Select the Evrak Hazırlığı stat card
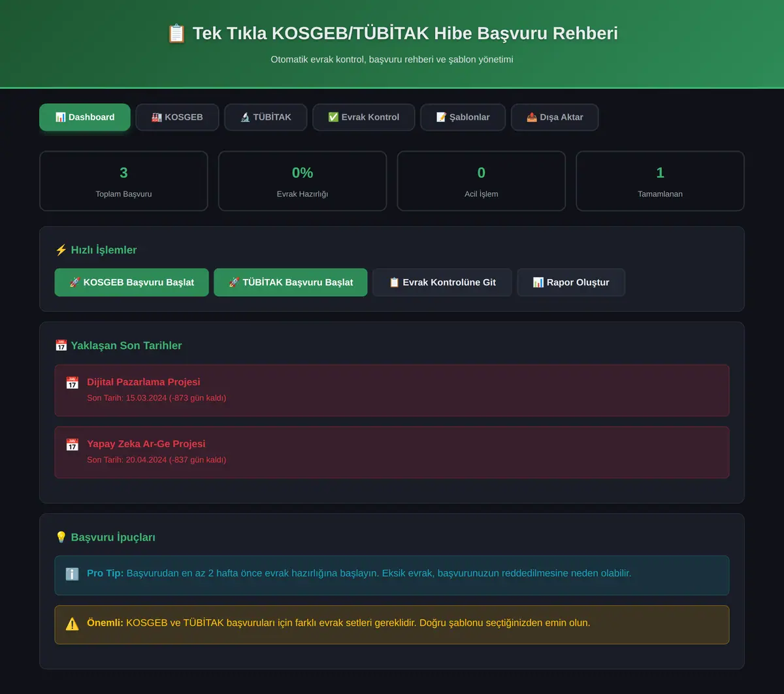The image size is (784, 694). (302, 181)
